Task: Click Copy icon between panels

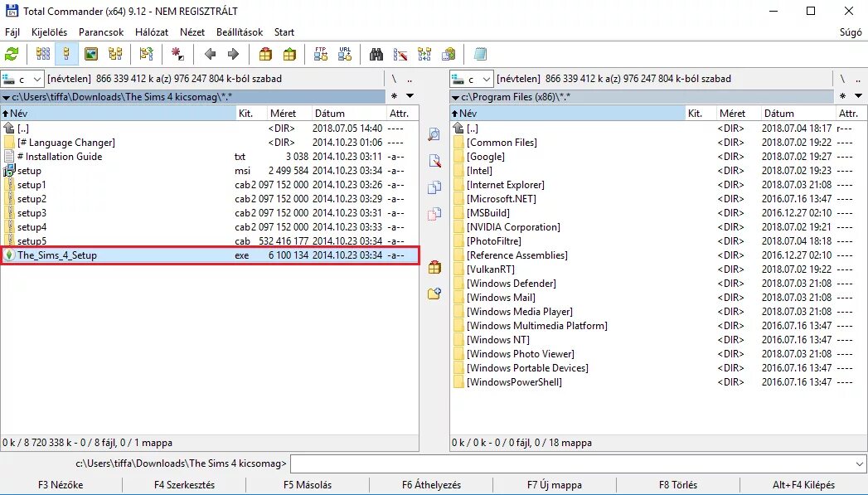Action: pos(434,187)
